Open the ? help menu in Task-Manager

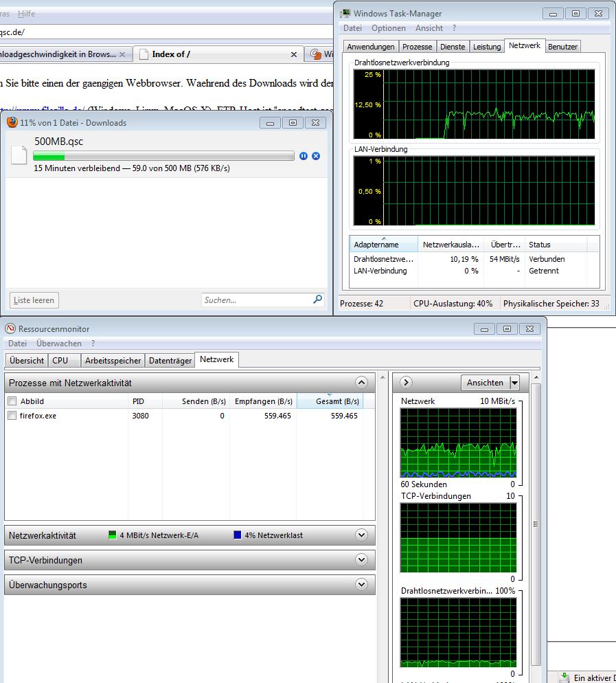[x=454, y=28]
